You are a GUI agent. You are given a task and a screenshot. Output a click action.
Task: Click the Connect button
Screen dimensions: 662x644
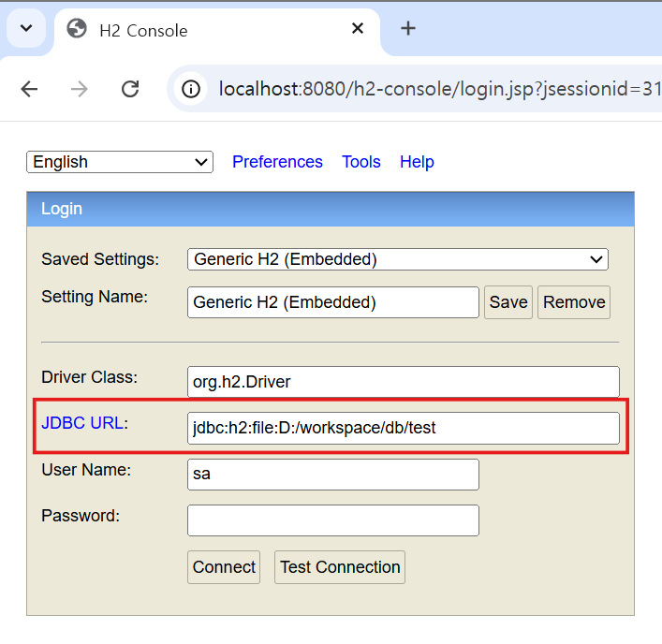point(224,567)
